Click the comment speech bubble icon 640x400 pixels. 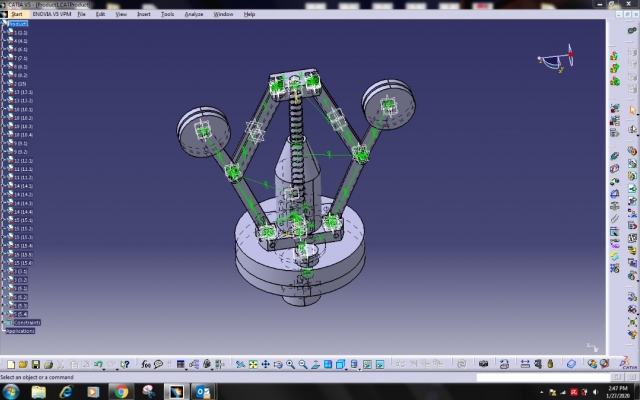coord(158,364)
